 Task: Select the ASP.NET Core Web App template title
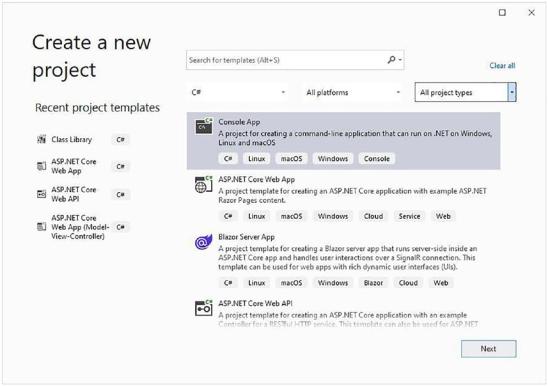click(x=257, y=179)
